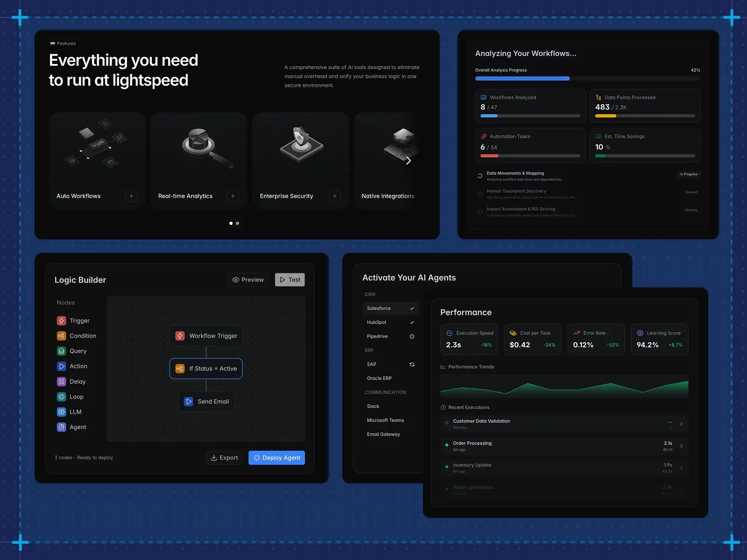
Task: Click the Data Points Processed progress bar
Action: coord(645,116)
